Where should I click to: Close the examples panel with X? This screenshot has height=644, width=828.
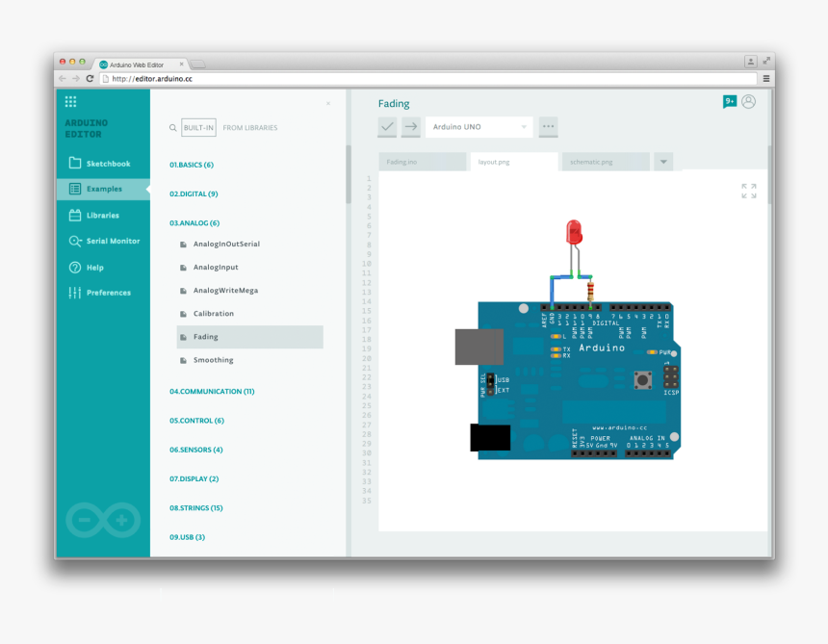[328, 103]
